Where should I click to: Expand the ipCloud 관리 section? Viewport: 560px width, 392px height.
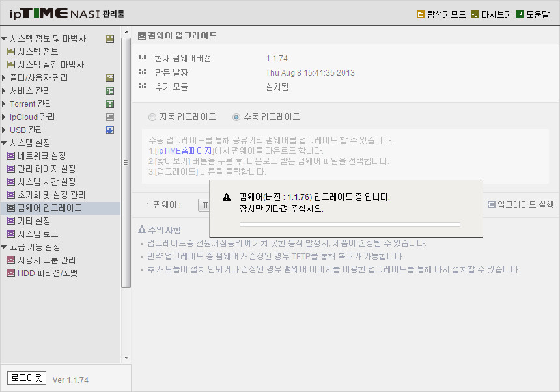(x=3, y=117)
